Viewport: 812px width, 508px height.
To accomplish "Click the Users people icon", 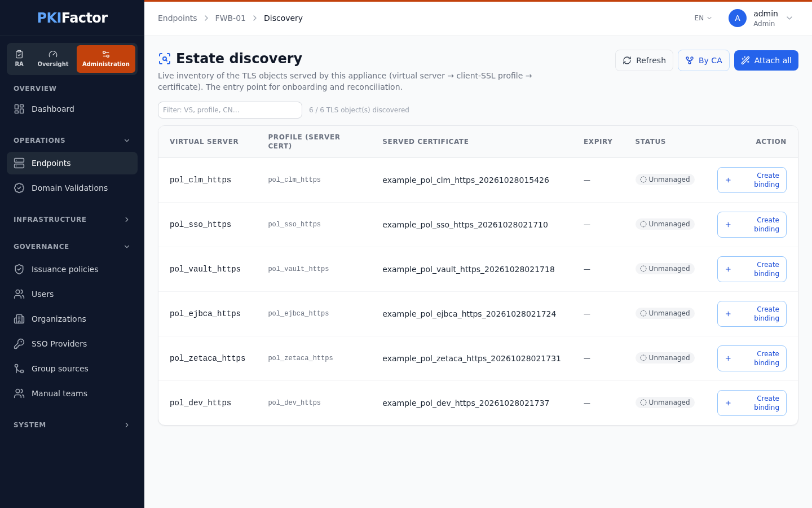I will click(x=19, y=294).
